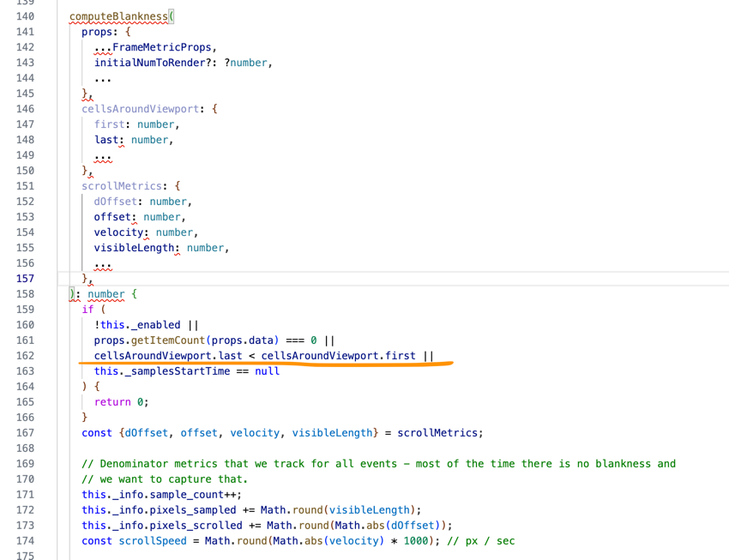Click scrollMetrics parameter on line 151
The height and width of the screenshot is (560, 729).
click(122, 186)
